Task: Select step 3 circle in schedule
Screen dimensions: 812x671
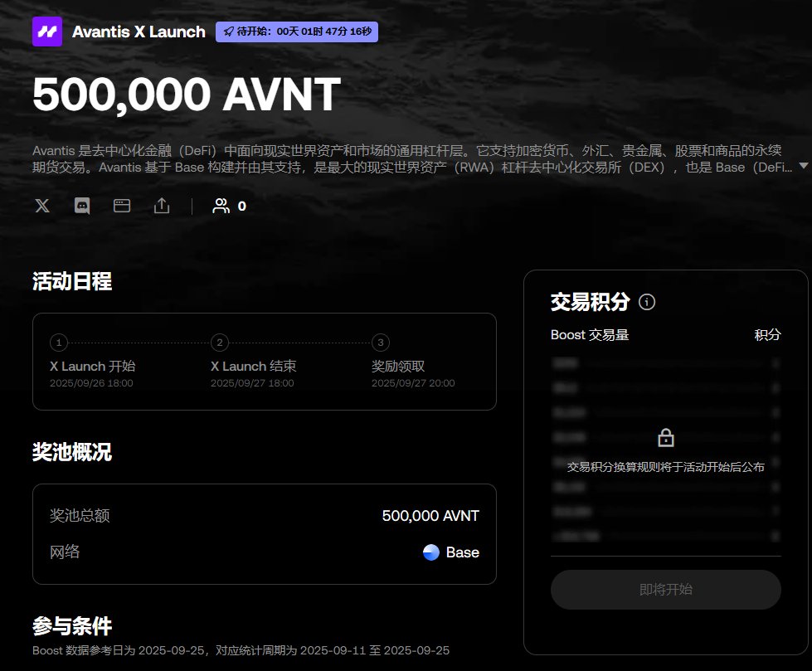Action: coord(381,343)
